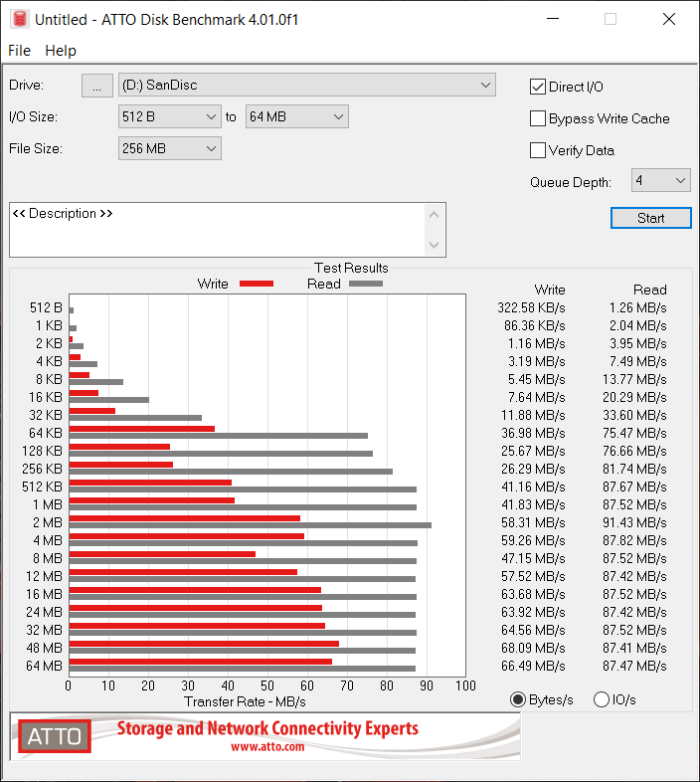
Task: Click the red Write legend swatch
Action: point(257,284)
